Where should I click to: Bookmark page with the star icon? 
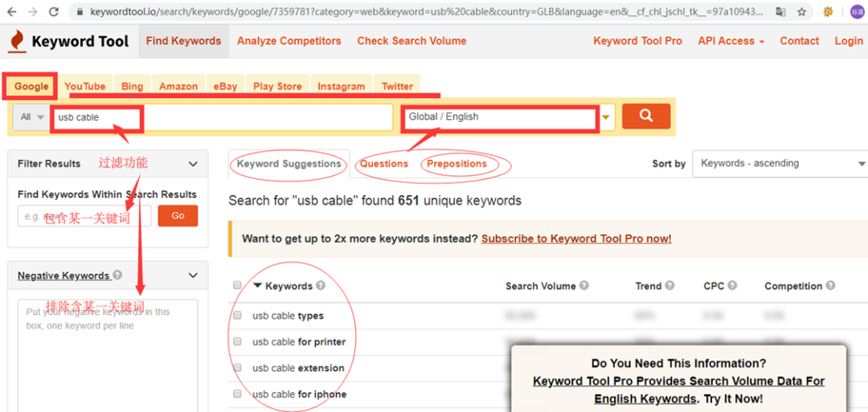point(801,11)
